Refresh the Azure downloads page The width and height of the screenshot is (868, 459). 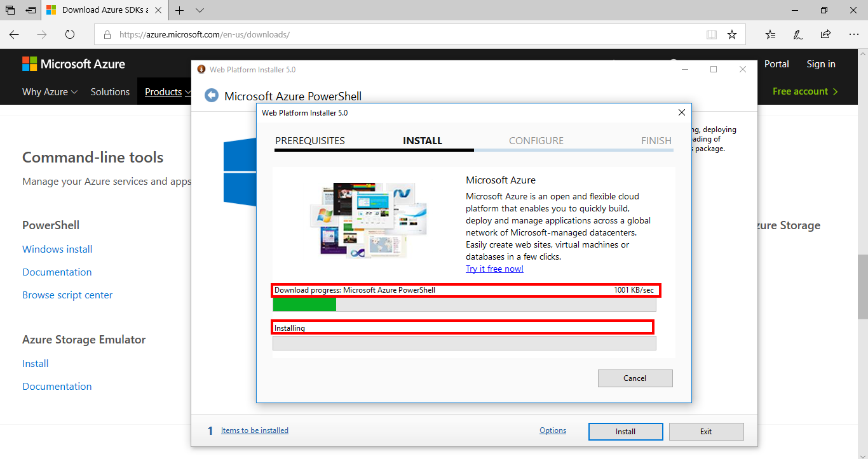coord(70,34)
